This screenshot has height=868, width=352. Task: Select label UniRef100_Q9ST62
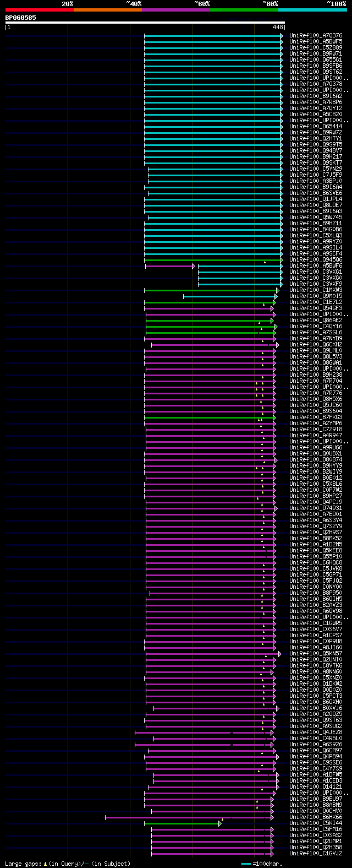tap(316, 72)
